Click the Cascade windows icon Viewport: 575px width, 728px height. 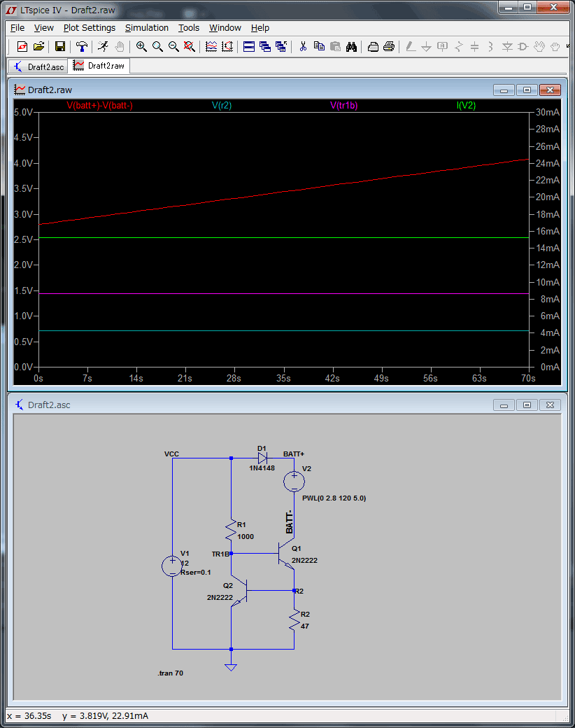click(x=265, y=46)
